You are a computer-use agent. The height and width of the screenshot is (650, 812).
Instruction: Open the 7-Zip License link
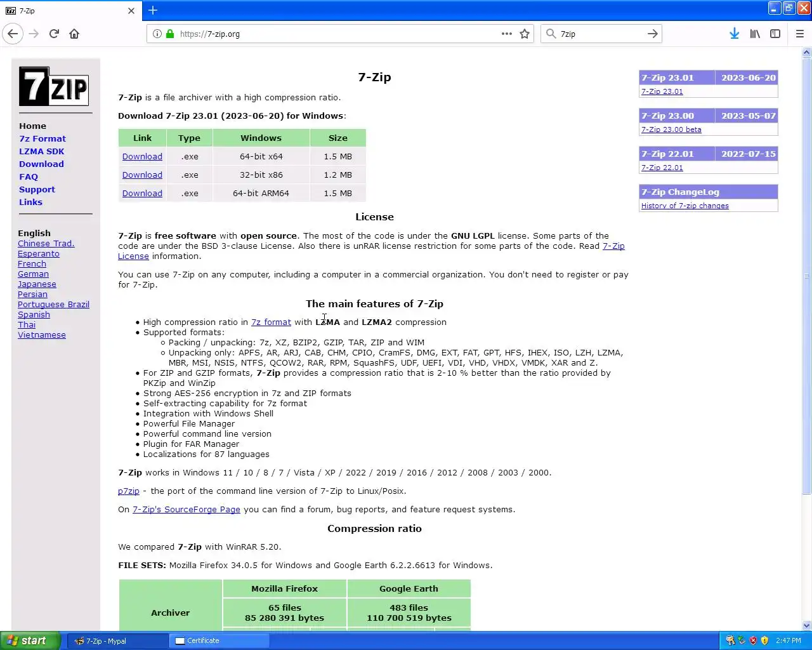point(613,246)
